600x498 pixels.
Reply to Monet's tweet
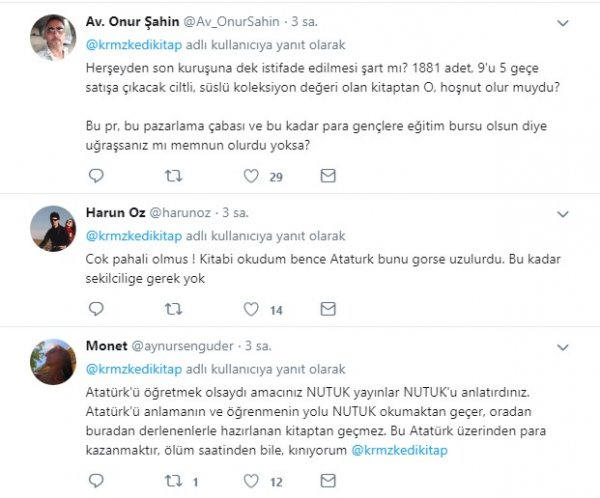[x=96, y=479]
